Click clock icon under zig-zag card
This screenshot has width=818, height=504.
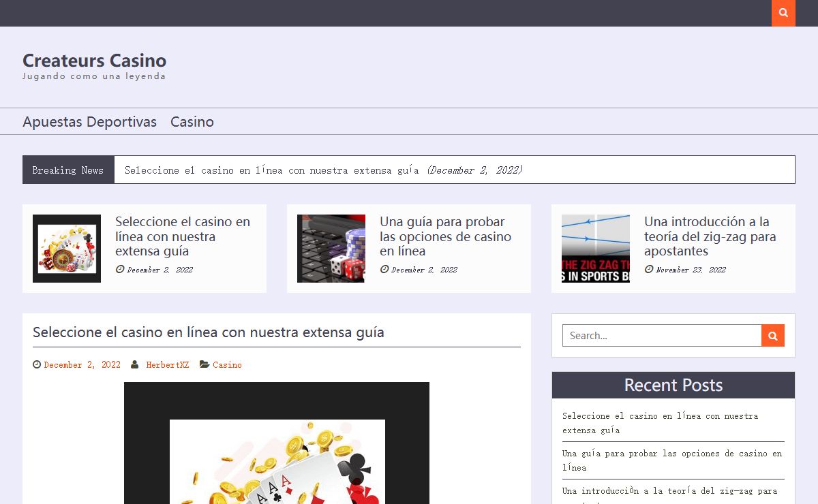tap(648, 269)
